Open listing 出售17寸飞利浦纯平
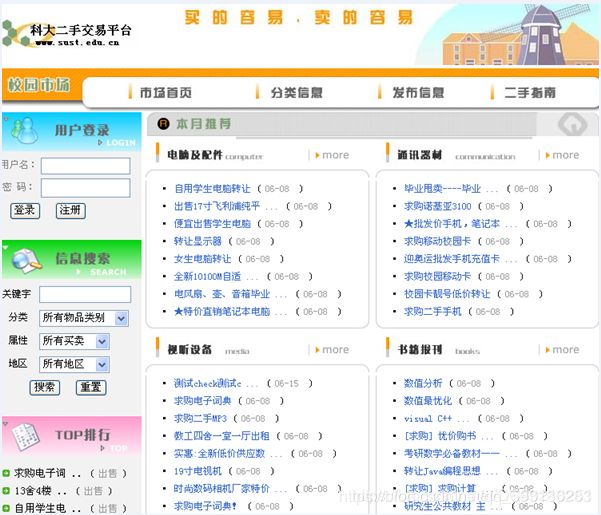The width and height of the screenshot is (601, 515). [217, 206]
